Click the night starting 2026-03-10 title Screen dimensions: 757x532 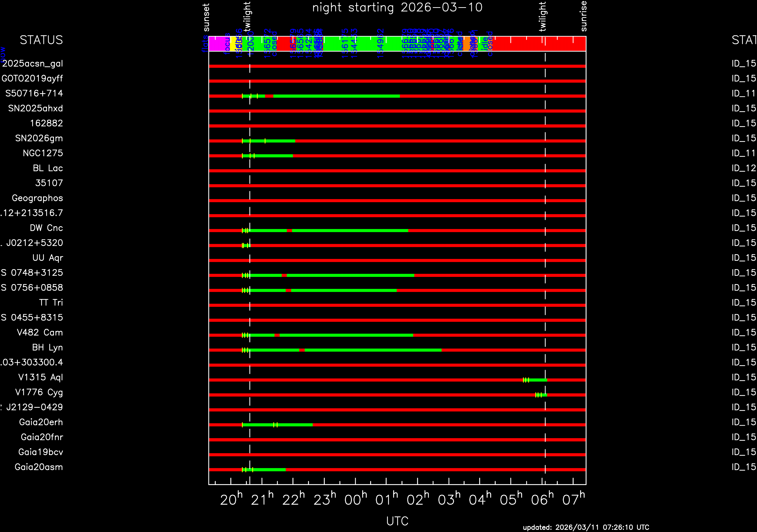point(397,8)
